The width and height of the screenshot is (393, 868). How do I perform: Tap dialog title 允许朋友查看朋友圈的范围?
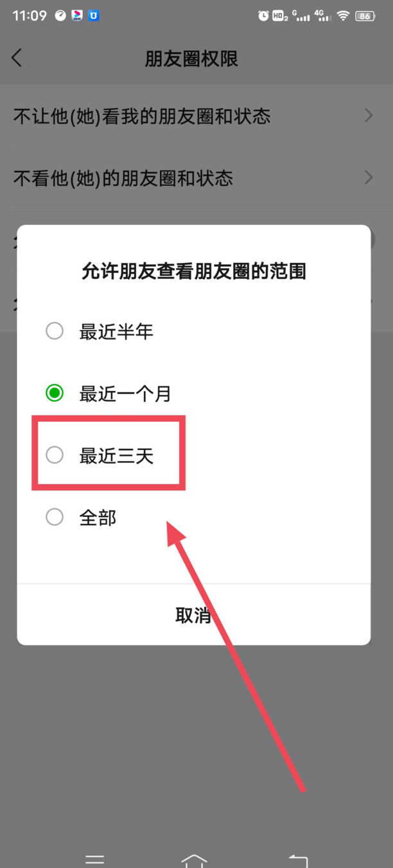pyautogui.click(x=193, y=271)
